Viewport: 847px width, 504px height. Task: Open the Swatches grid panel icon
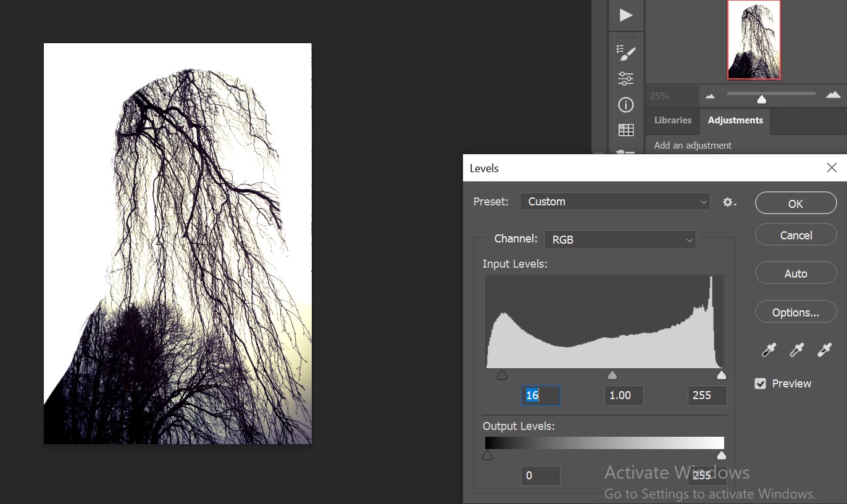[x=626, y=130]
